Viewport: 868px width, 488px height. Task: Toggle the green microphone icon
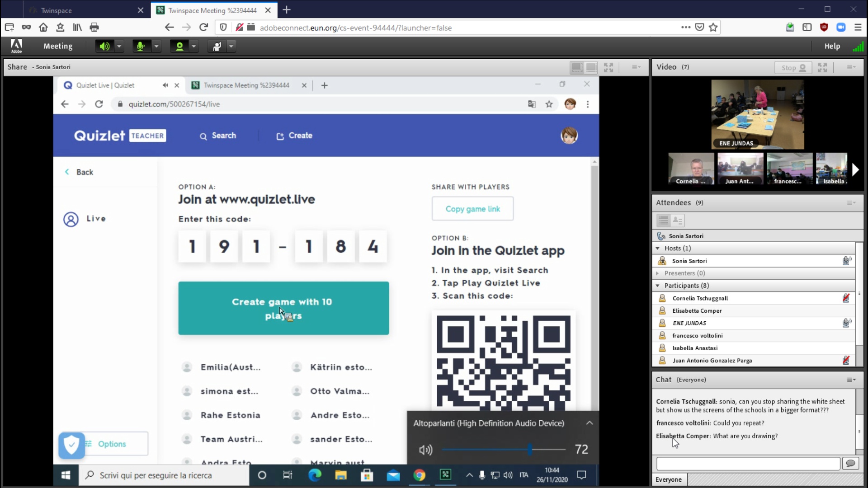[x=141, y=46]
